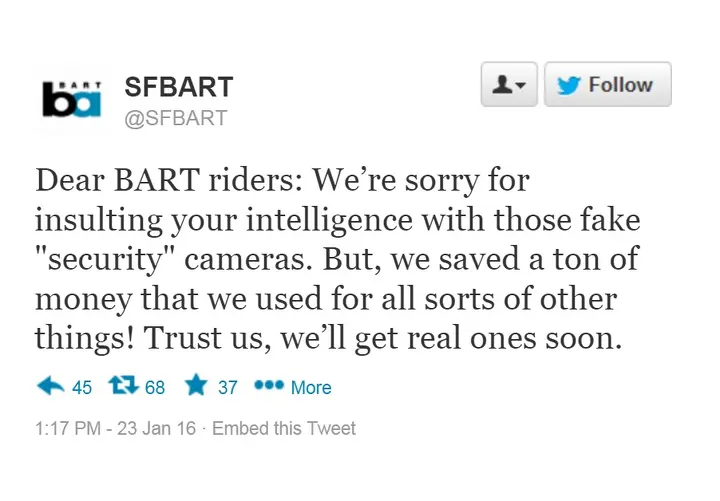Viewport: 720px width, 501px height.
Task: Click the reply arrow icon
Action: pos(49,386)
